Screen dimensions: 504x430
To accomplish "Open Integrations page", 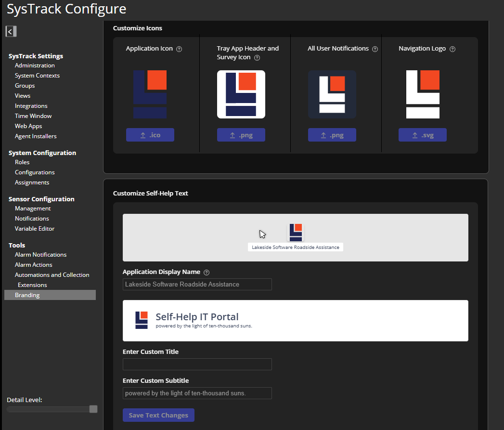I will [31, 106].
